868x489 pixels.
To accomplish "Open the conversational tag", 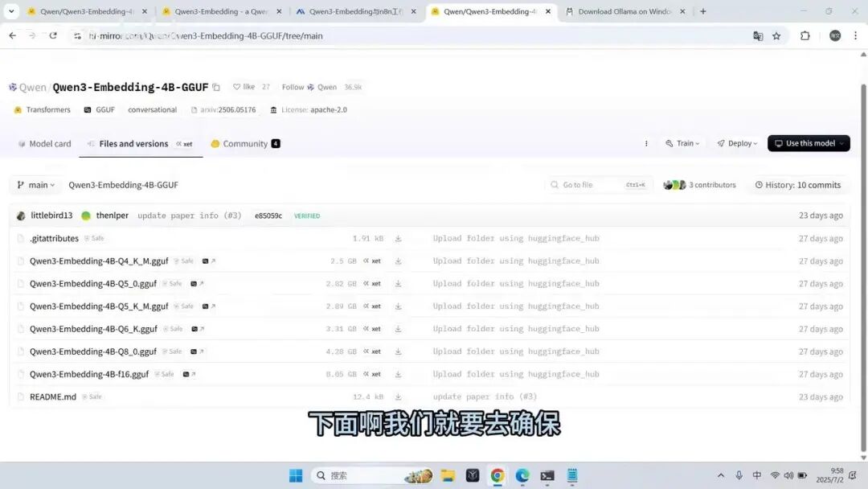I will [152, 109].
